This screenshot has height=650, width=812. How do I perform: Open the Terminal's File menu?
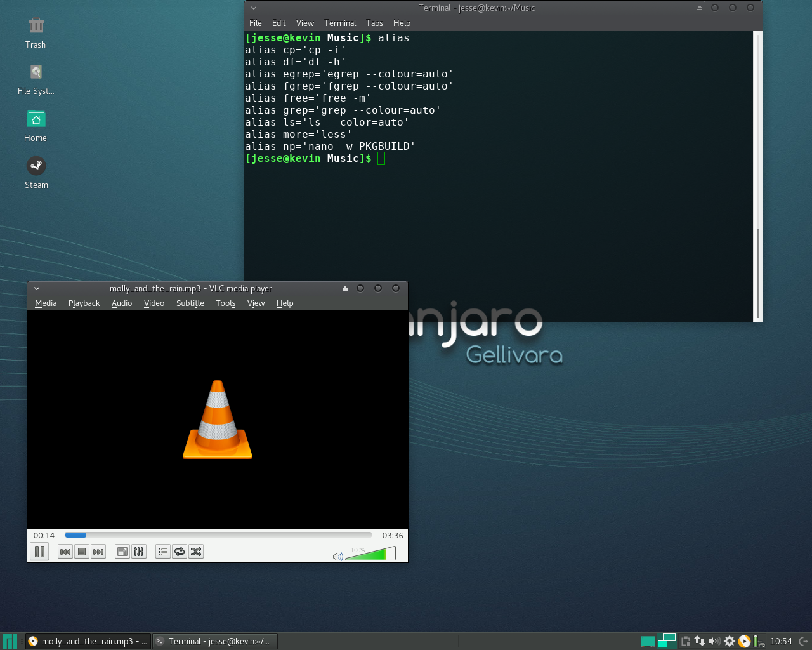tap(256, 23)
